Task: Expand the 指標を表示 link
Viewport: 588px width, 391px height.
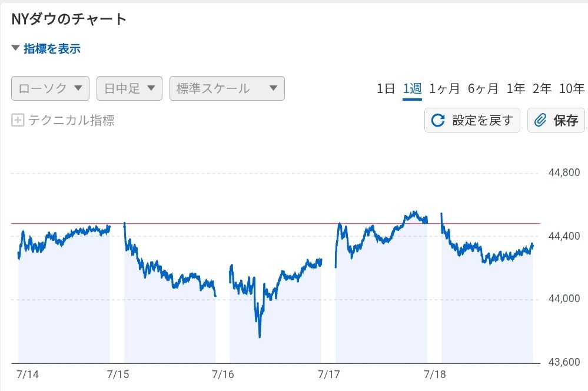Action: (52, 48)
